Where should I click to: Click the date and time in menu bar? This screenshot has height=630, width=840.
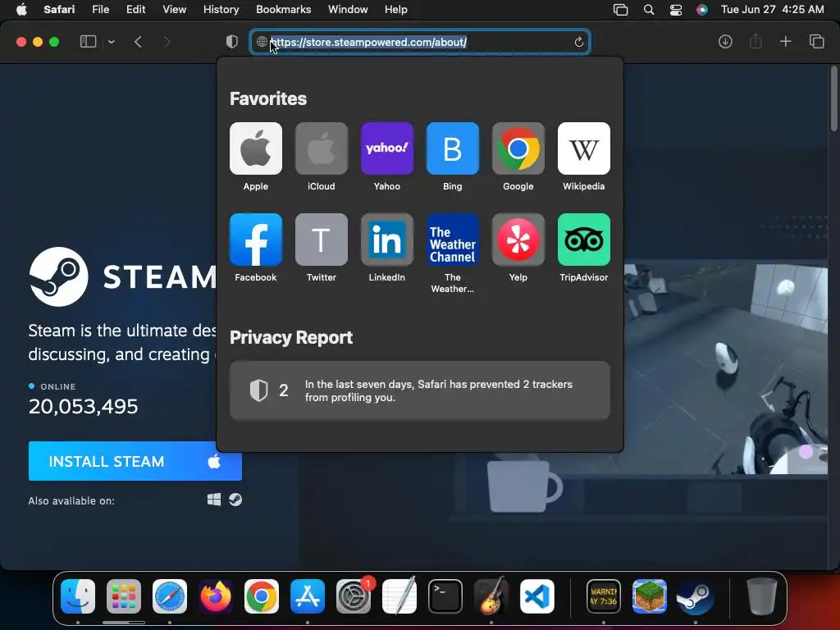773,10
